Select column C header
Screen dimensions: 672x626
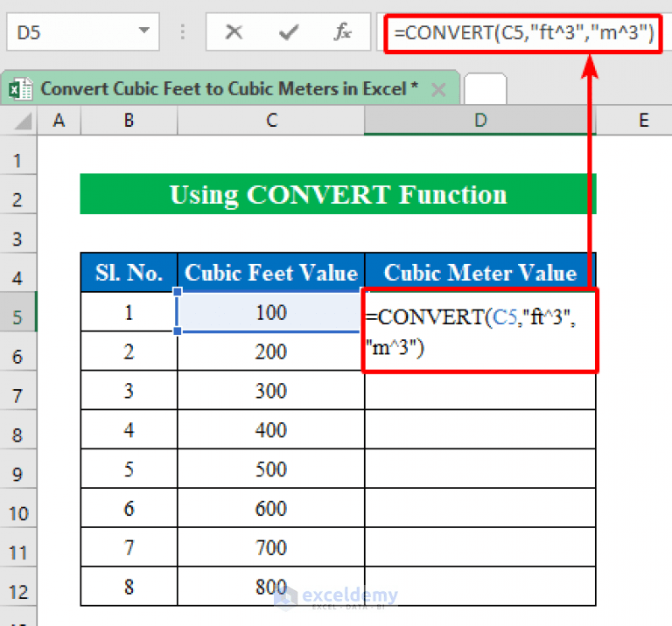(x=271, y=121)
